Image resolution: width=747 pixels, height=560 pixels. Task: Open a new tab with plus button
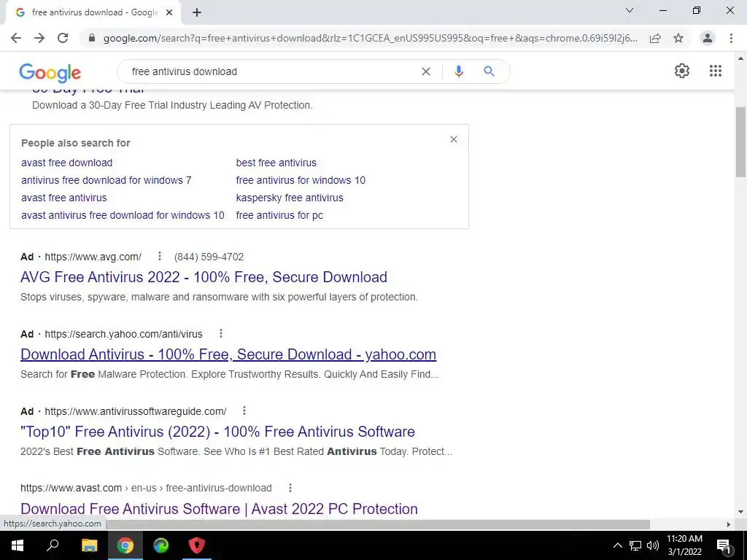tap(197, 13)
